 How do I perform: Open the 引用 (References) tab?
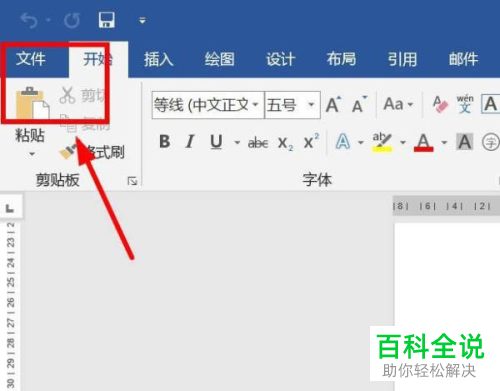coord(402,59)
